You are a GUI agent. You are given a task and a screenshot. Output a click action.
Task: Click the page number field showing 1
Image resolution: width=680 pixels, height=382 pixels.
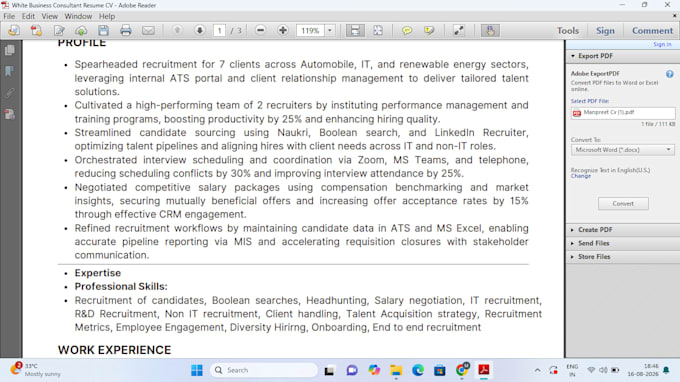pyautogui.click(x=219, y=30)
